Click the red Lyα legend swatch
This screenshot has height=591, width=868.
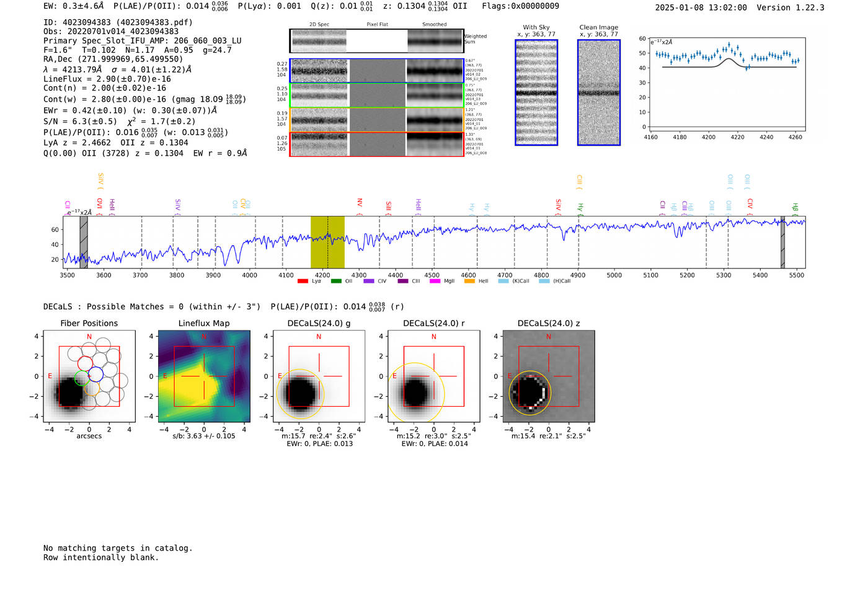(303, 282)
